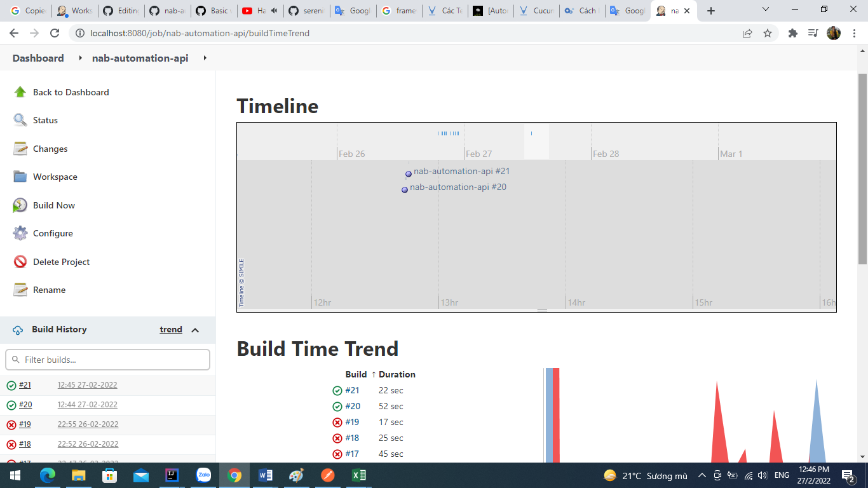Open build #20 link in Build History list
Image resolution: width=868 pixels, height=488 pixels.
pos(25,405)
